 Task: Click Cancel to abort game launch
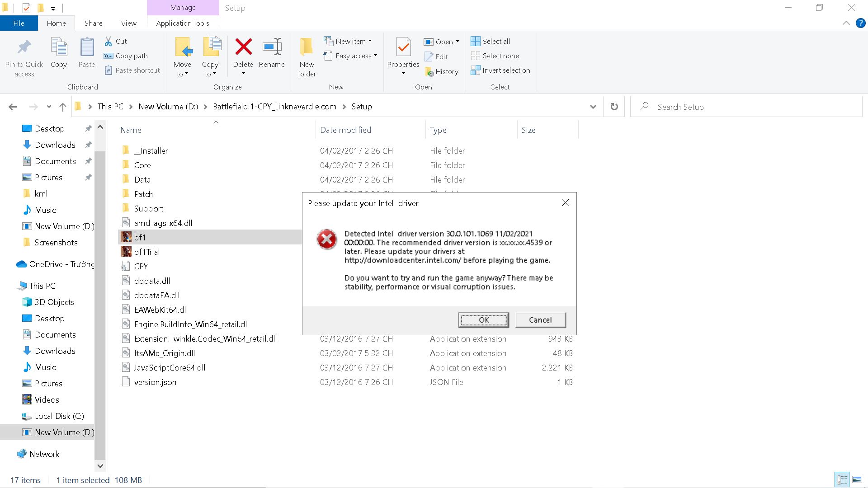539,319
